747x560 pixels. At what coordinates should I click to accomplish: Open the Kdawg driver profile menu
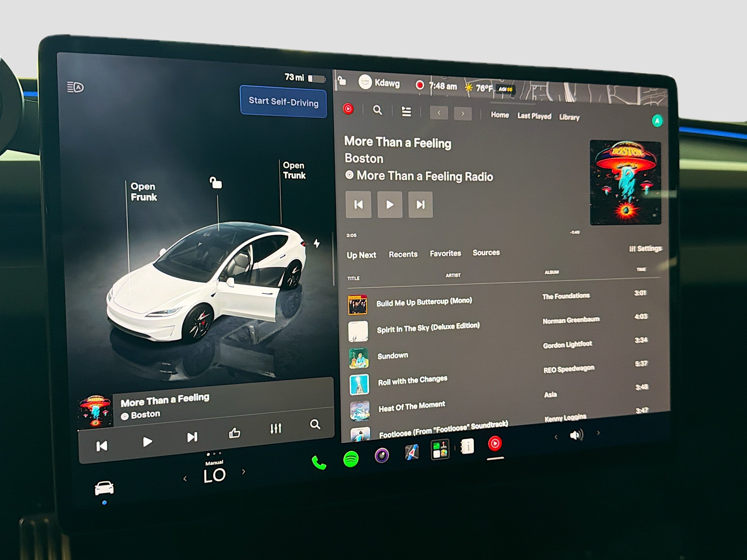coord(379,82)
